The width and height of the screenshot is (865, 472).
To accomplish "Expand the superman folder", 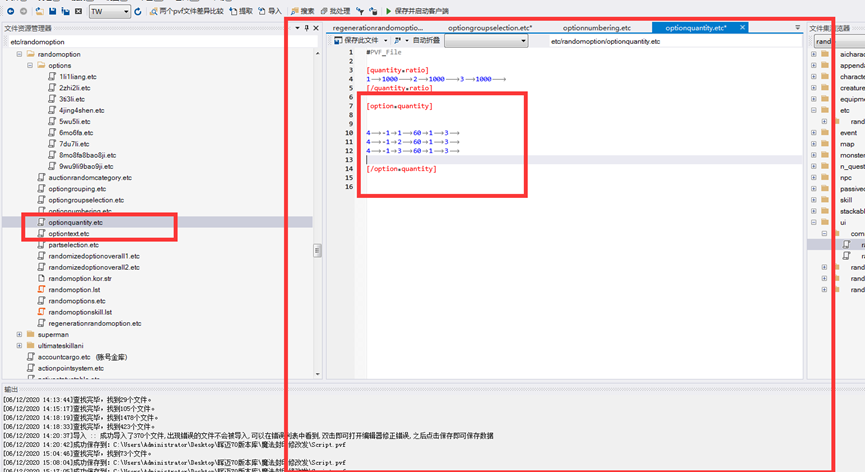I will 19,334.
